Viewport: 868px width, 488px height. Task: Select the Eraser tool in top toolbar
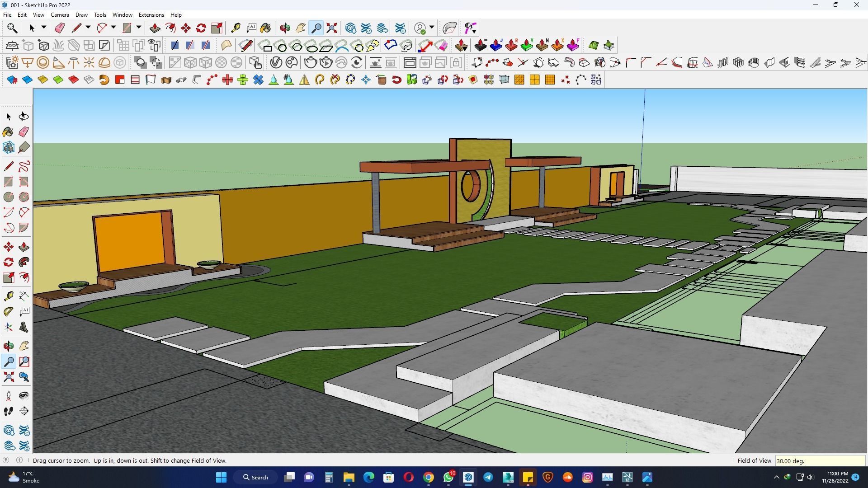pos(60,28)
